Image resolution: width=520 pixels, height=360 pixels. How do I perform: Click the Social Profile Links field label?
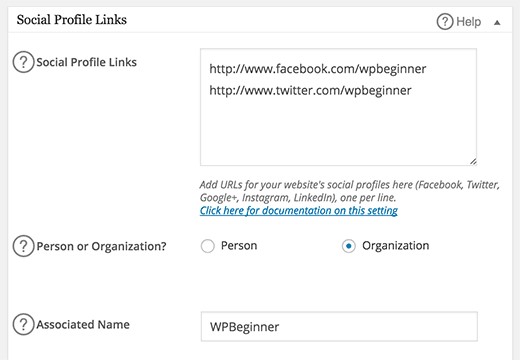point(86,62)
